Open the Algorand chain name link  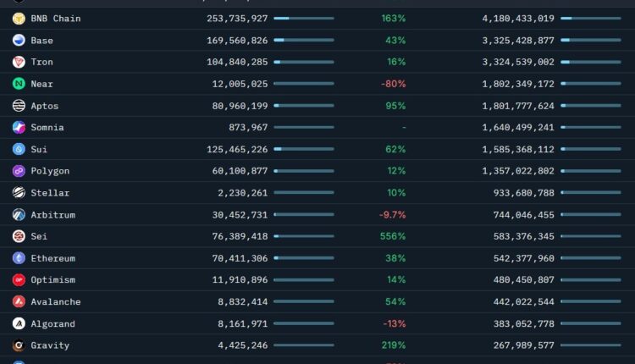(x=52, y=323)
